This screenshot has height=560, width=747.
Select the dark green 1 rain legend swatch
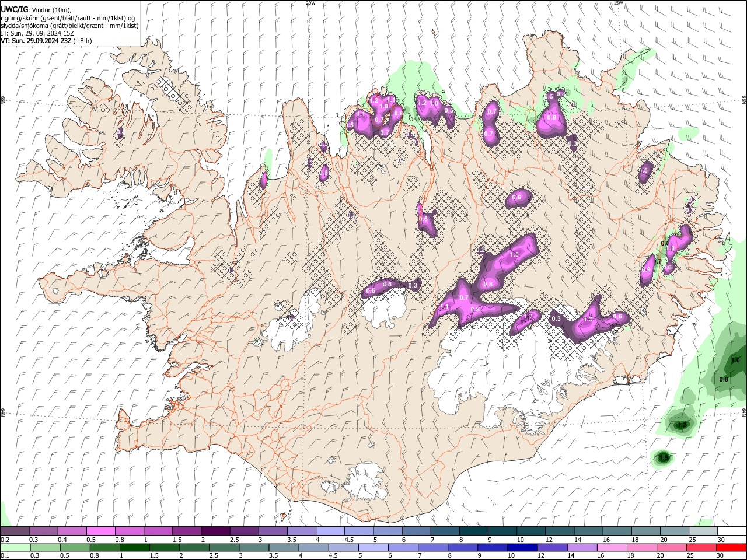(x=134, y=547)
